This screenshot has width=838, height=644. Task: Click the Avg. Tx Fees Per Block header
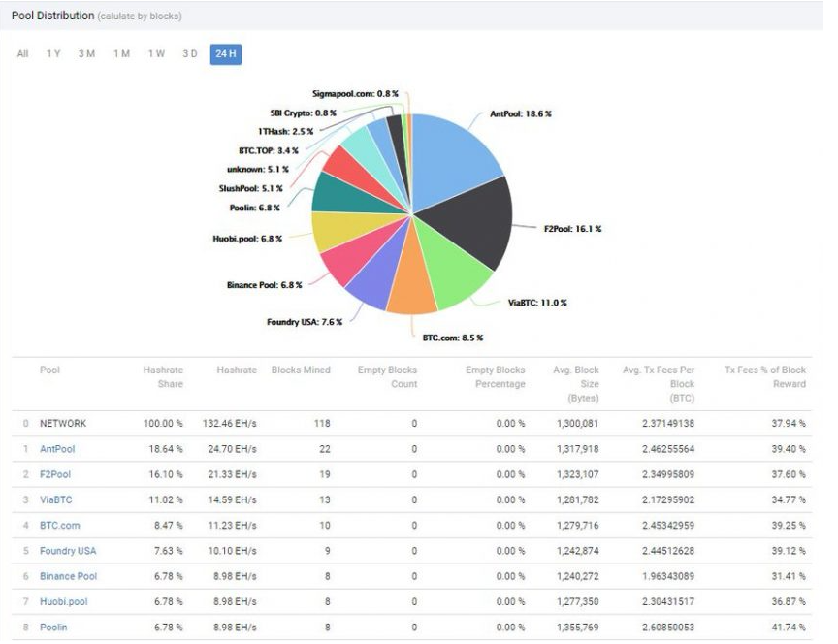[659, 384]
